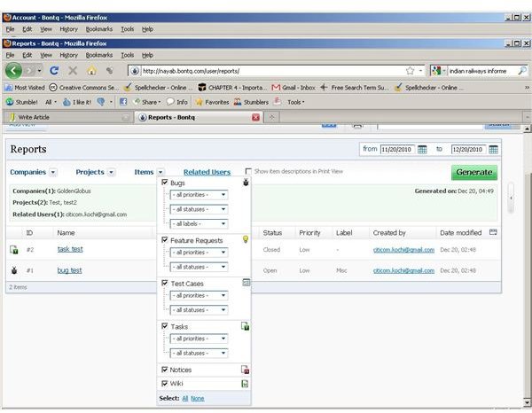Enable Show item descriptions in Print View
The image size is (532, 413).
point(248,171)
